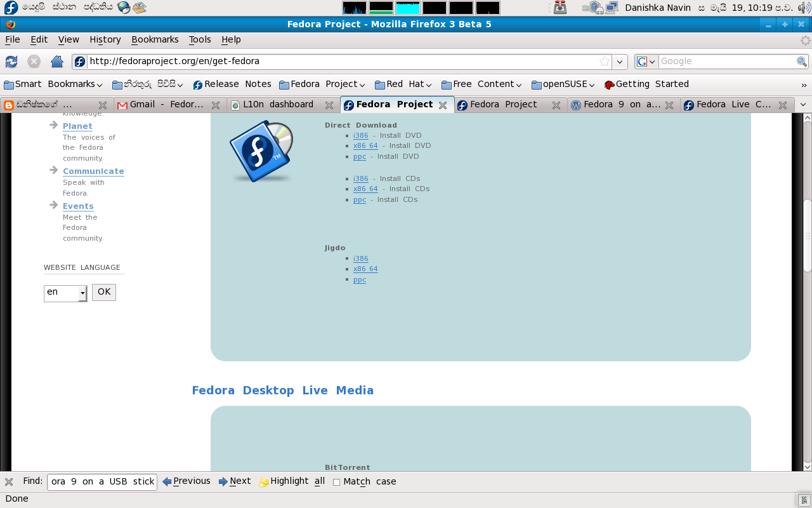Click into the URL address field
This screenshot has height=508, width=812.
343,62
